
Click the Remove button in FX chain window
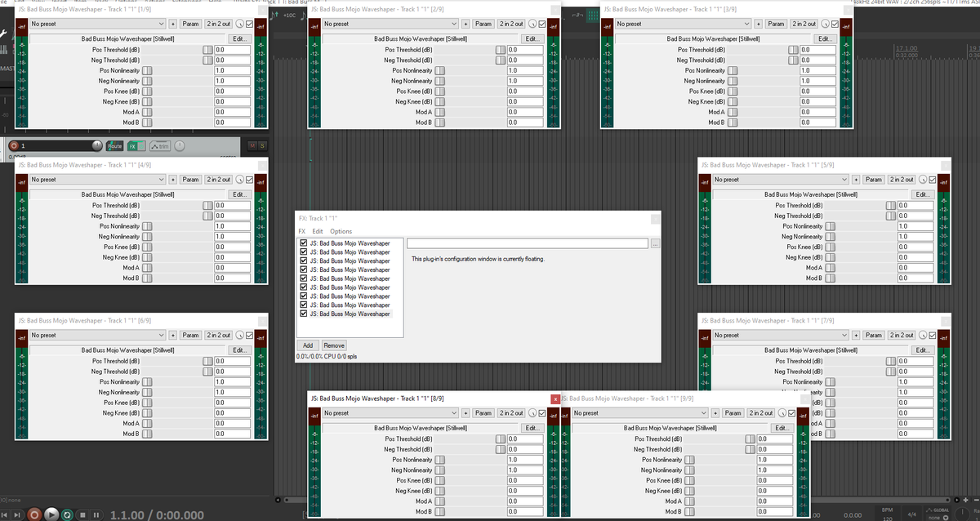334,345
